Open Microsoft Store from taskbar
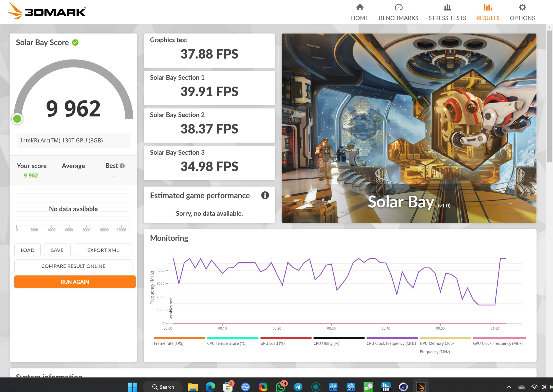The height and width of the screenshot is (392, 553). 227,387
